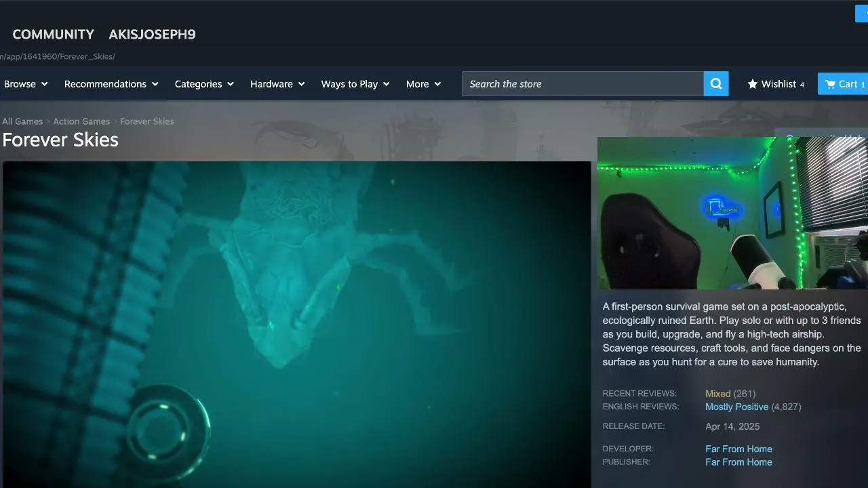Image resolution: width=868 pixels, height=488 pixels.
Task: Open the AKISJOSEPH9 profile menu
Action: (x=152, y=35)
